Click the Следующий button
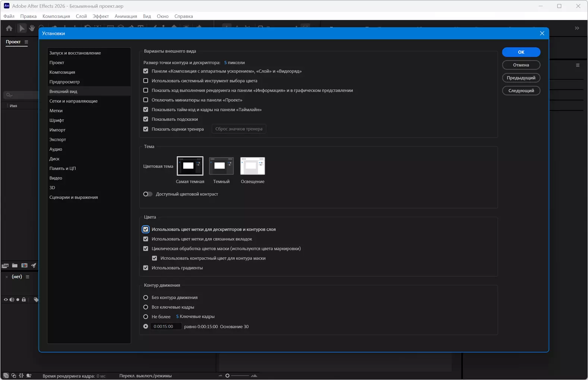588x380 pixels. (x=521, y=91)
